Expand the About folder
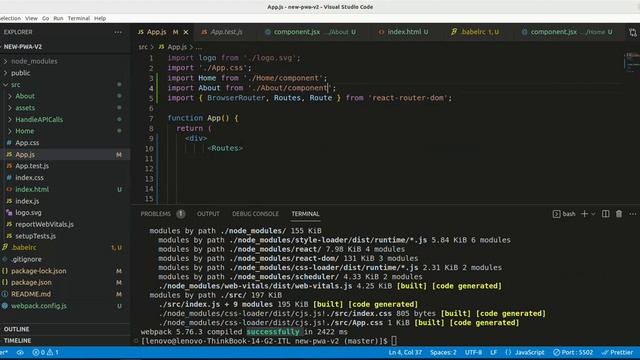The image size is (640, 360). (10, 96)
